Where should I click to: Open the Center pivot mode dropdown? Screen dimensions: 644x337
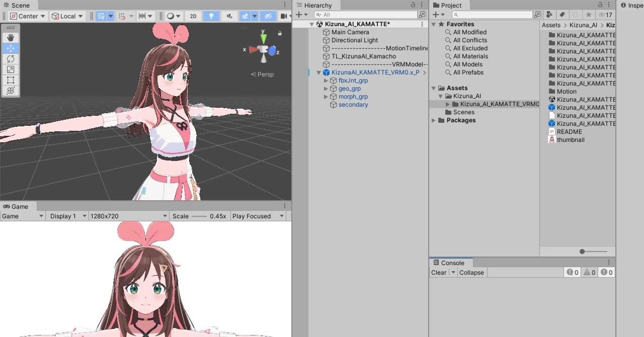coord(28,16)
